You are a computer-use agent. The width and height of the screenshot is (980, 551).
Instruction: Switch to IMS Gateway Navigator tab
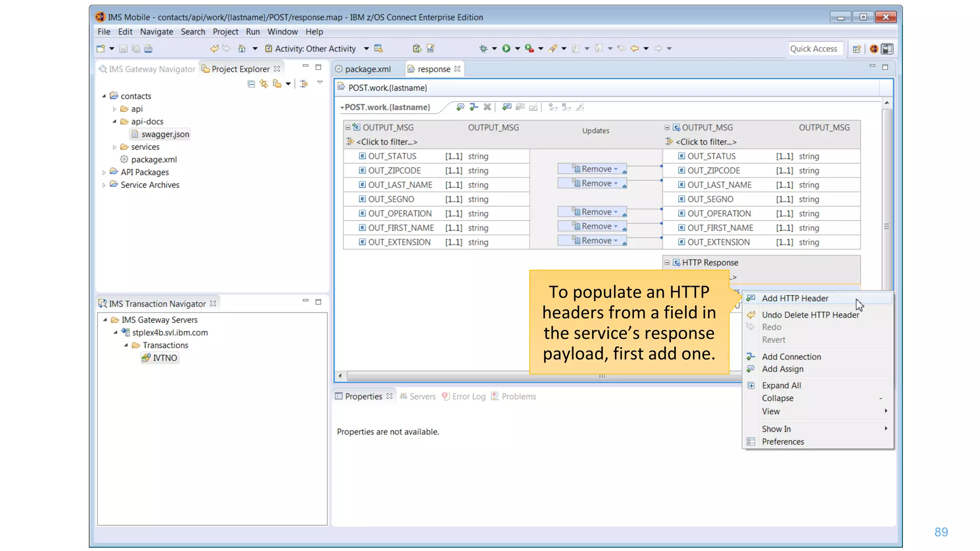pyautogui.click(x=147, y=69)
